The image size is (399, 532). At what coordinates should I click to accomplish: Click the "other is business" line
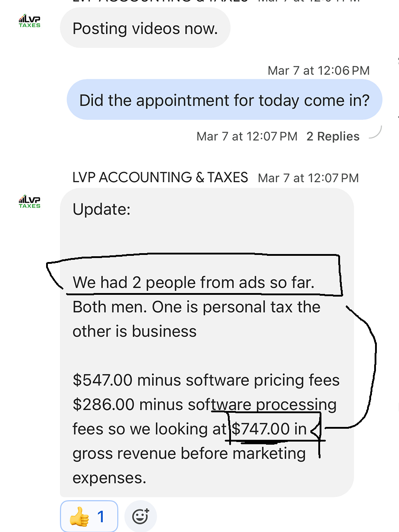(x=134, y=332)
